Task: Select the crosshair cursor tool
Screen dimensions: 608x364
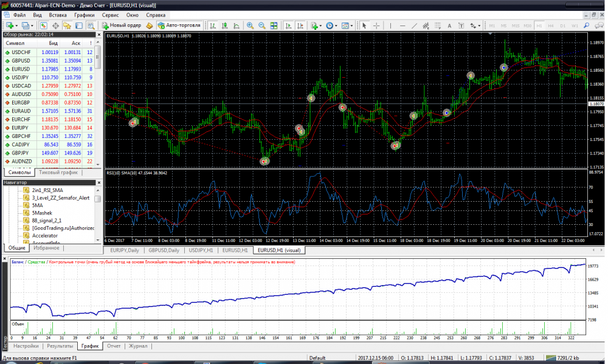Action: (x=377, y=26)
